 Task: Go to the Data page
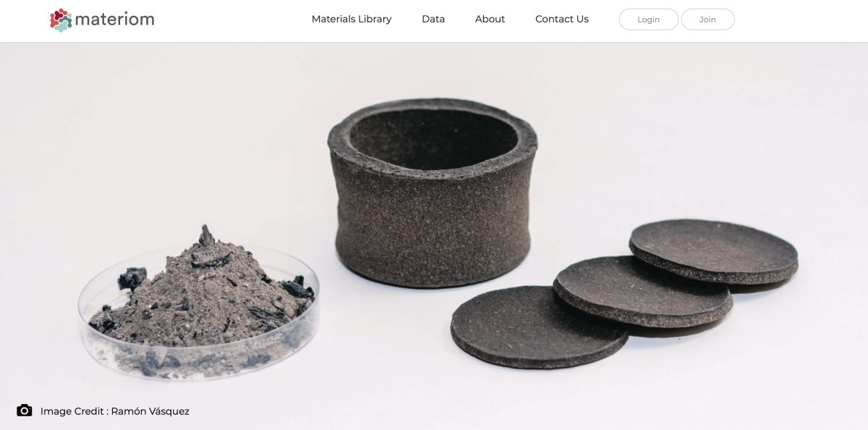tap(433, 20)
